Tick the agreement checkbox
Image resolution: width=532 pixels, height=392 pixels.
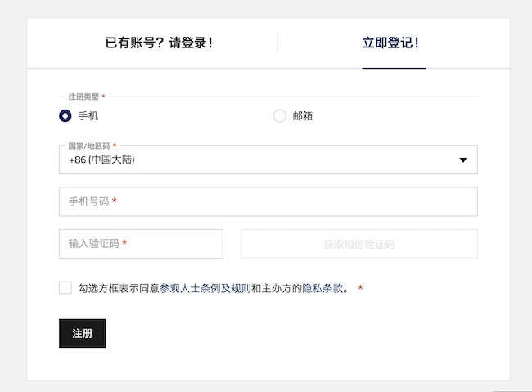65,287
